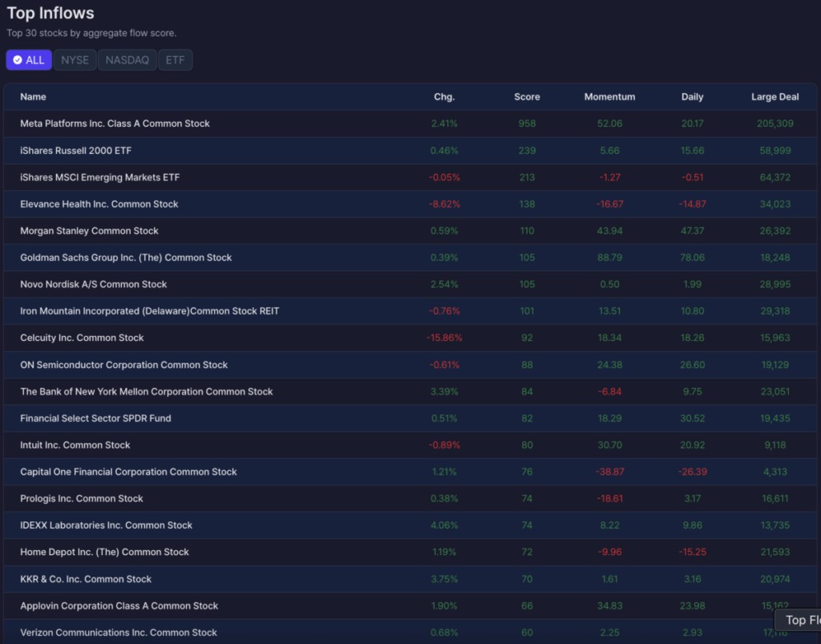
Task: Sort by the Score column header
Action: pos(527,97)
